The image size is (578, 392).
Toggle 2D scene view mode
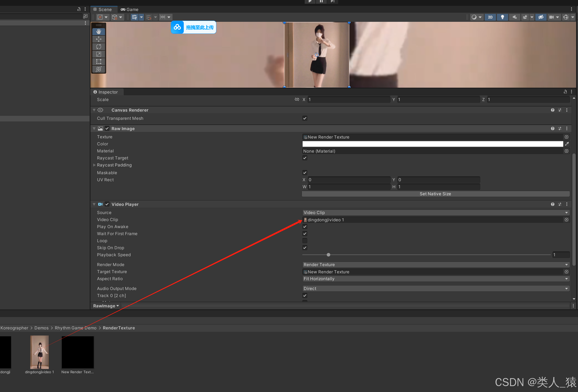pos(490,17)
